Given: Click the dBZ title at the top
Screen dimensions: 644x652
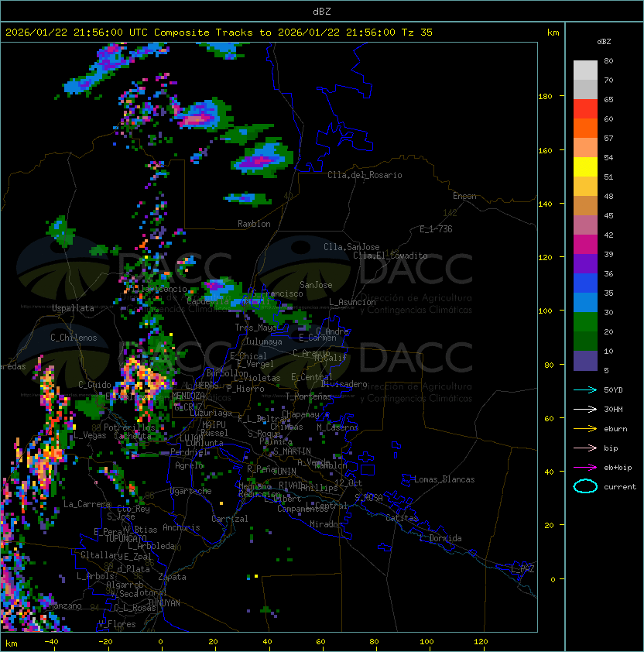Looking at the screenshot, I should (x=322, y=12).
